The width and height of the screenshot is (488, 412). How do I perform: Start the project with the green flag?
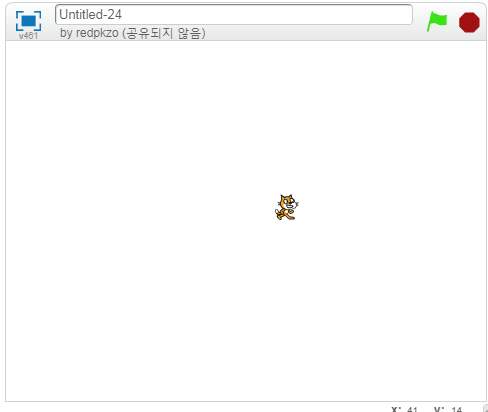[437, 22]
